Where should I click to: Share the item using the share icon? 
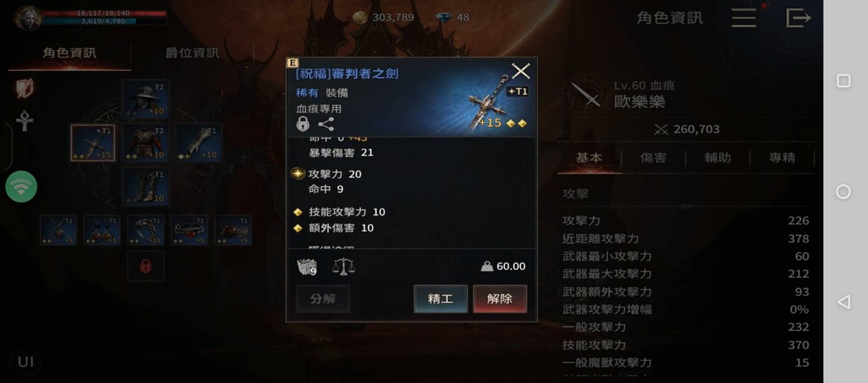[x=326, y=124]
